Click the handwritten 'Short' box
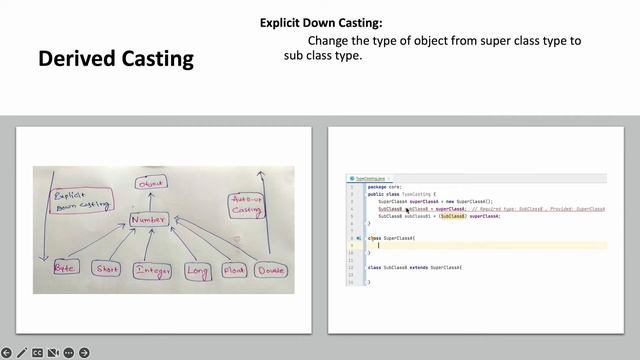Viewport: 640px width, 360px height. (106, 269)
